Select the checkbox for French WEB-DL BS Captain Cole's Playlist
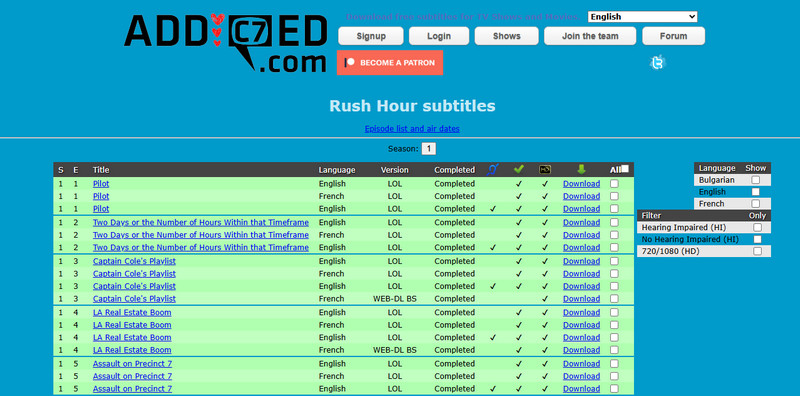 pyautogui.click(x=614, y=299)
